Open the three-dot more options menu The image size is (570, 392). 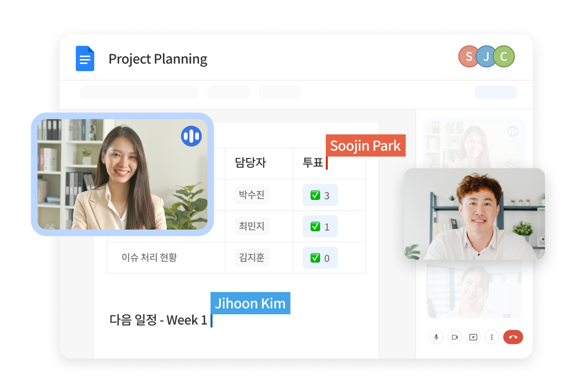pos(492,337)
